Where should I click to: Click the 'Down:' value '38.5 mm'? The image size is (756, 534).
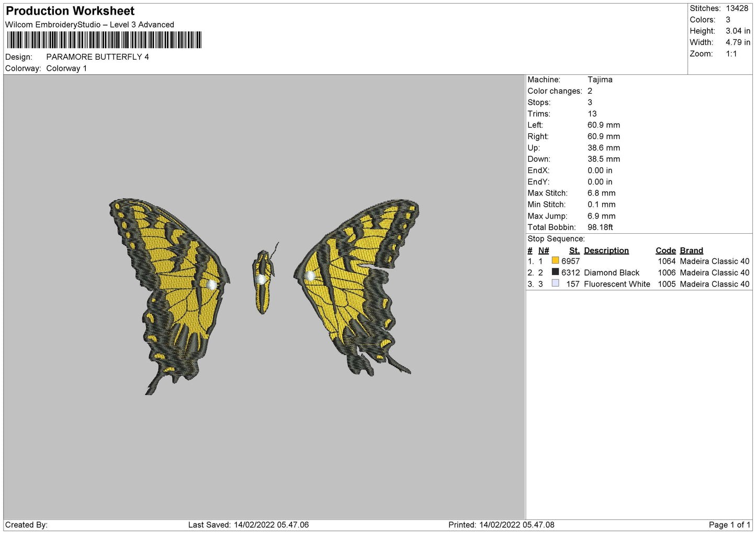(604, 159)
